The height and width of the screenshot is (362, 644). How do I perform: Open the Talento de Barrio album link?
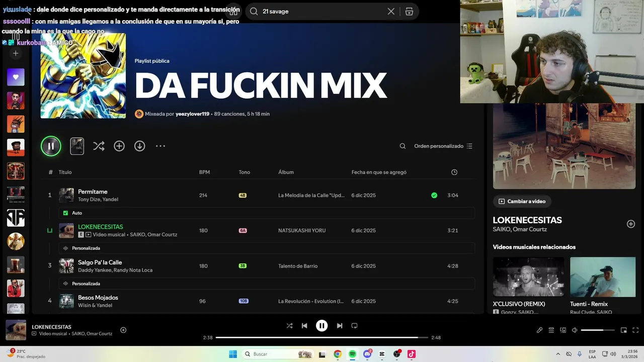(x=298, y=266)
